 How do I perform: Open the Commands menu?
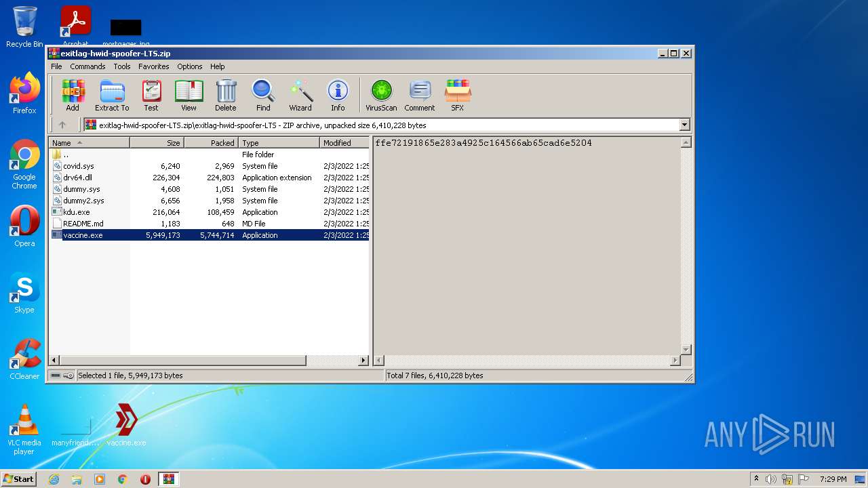pos(87,66)
